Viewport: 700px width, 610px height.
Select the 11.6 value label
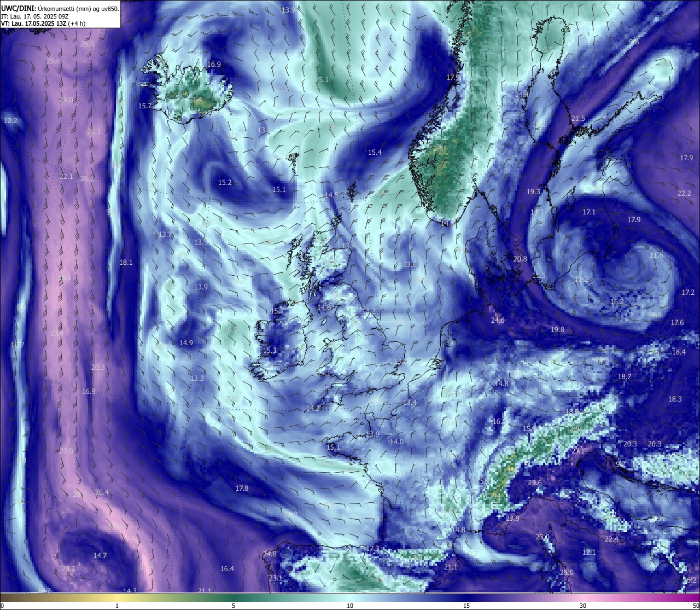click(656, 255)
